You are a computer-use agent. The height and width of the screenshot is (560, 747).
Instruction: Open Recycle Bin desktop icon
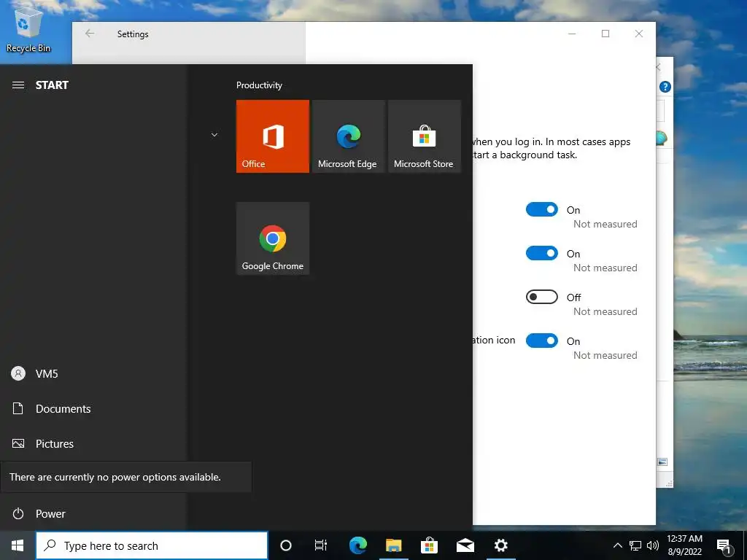pos(28,28)
